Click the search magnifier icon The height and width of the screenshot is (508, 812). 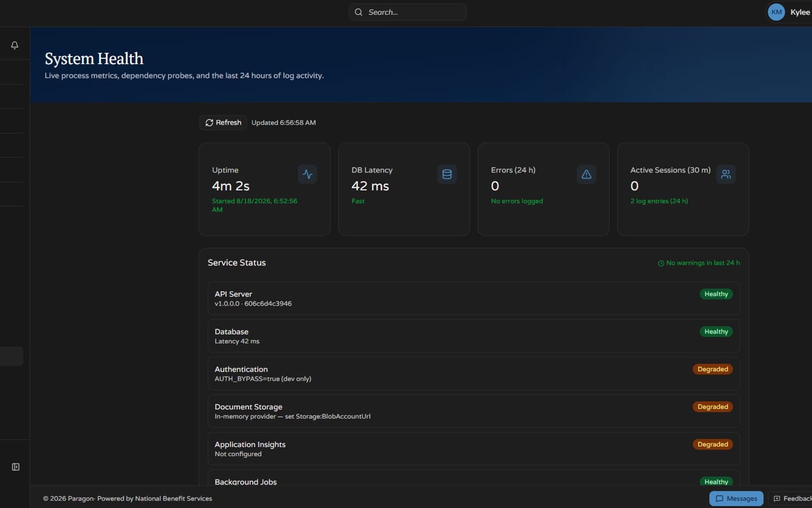pos(358,12)
